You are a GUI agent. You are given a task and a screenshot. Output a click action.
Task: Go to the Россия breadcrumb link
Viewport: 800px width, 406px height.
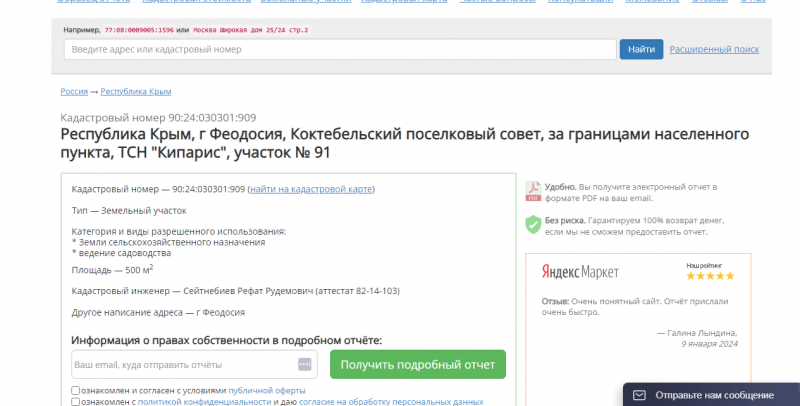tap(74, 91)
